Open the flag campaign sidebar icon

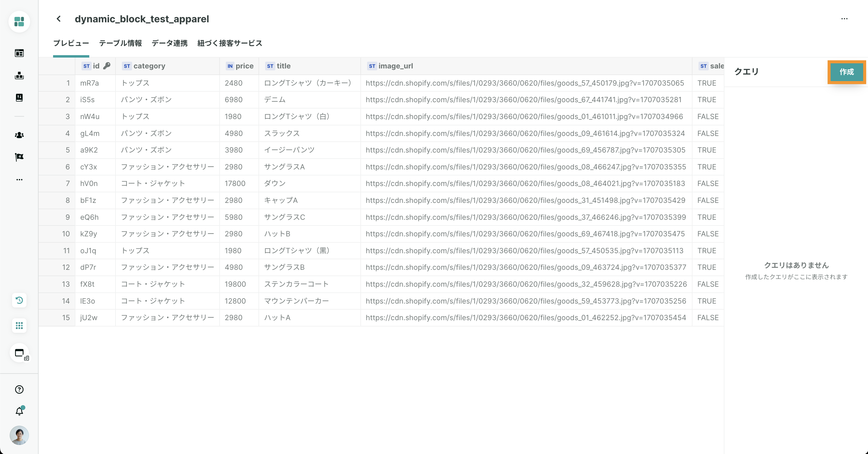[x=19, y=157]
